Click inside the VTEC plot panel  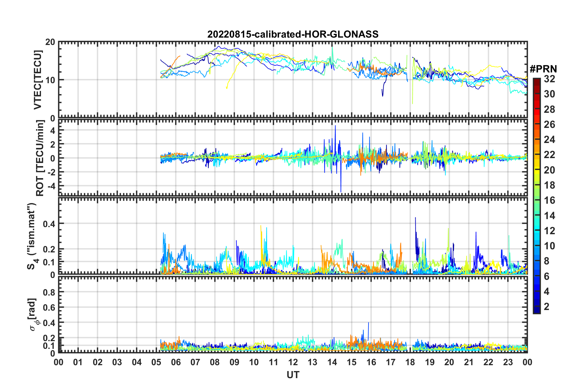pos(293,80)
